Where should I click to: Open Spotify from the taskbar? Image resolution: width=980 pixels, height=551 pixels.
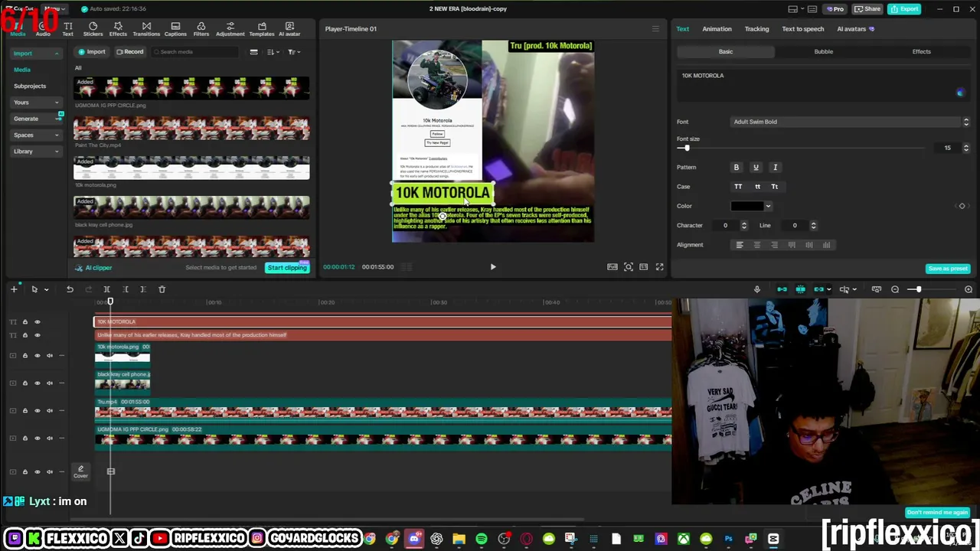click(482, 539)
